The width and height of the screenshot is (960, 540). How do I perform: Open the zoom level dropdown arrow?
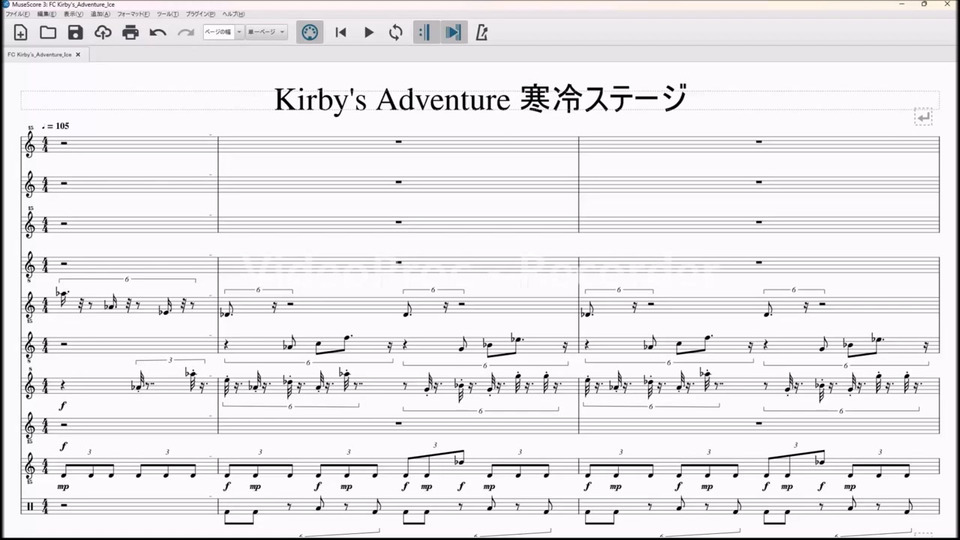coord(239,32)
